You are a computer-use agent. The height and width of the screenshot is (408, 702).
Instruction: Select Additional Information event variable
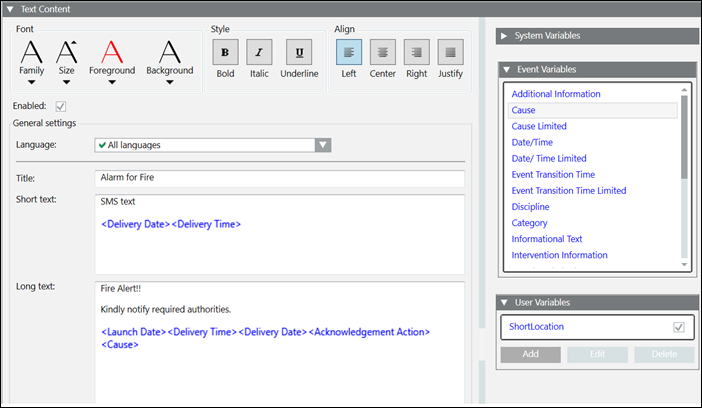[556, 94]
